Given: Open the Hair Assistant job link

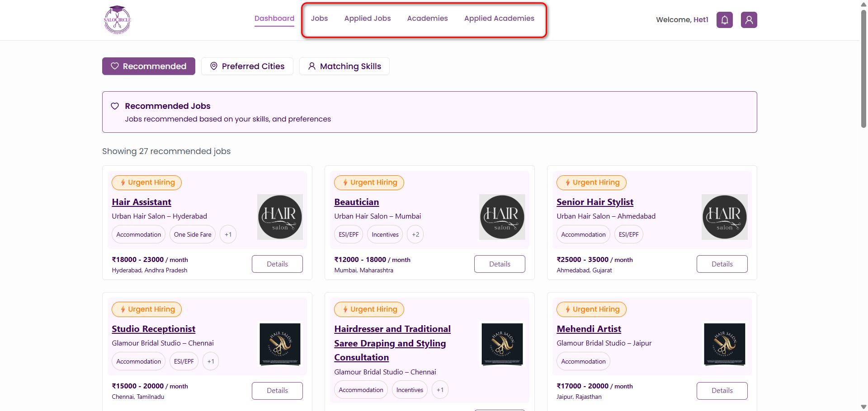Looking at the screenshot, I should click(x=142, y=202).
